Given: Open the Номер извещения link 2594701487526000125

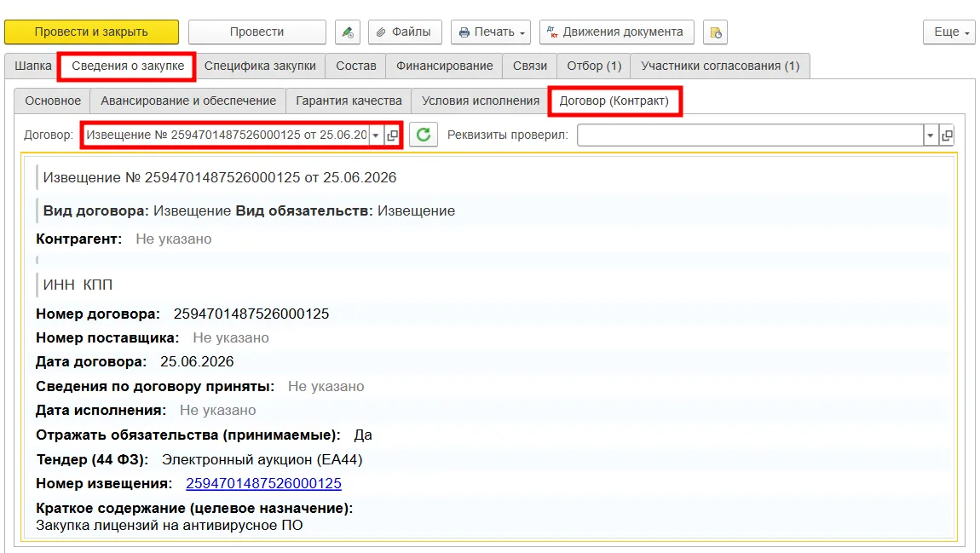Looking at the screenshot, I should 264,484.
